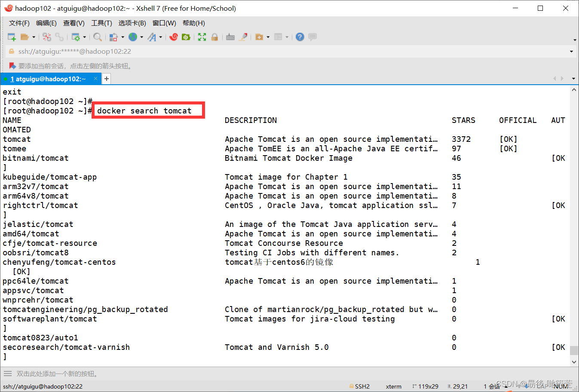Click the 3372 stars value

coord(461,139)
